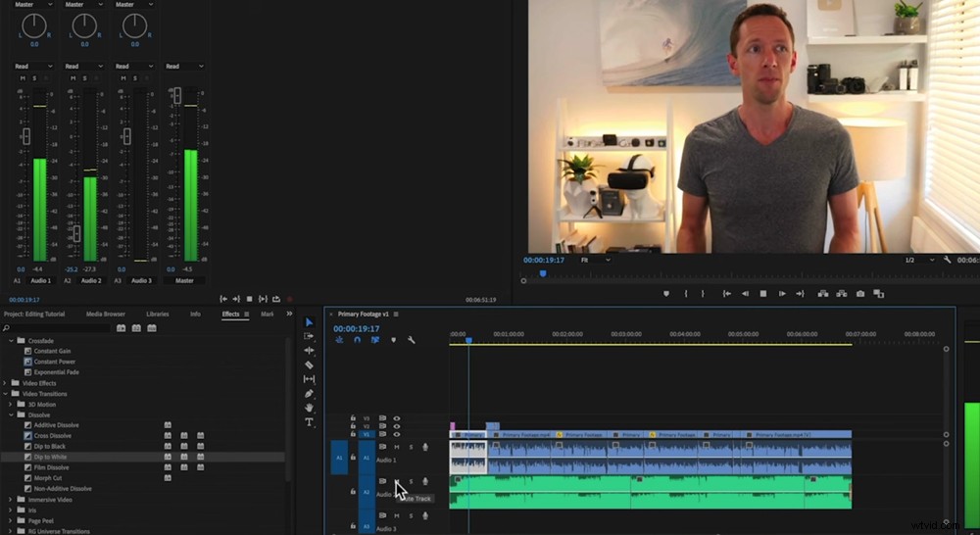This screenshot has height=535, width=980.
Task: Toggle Snap in timeline
Action: (x=357, y=340)
